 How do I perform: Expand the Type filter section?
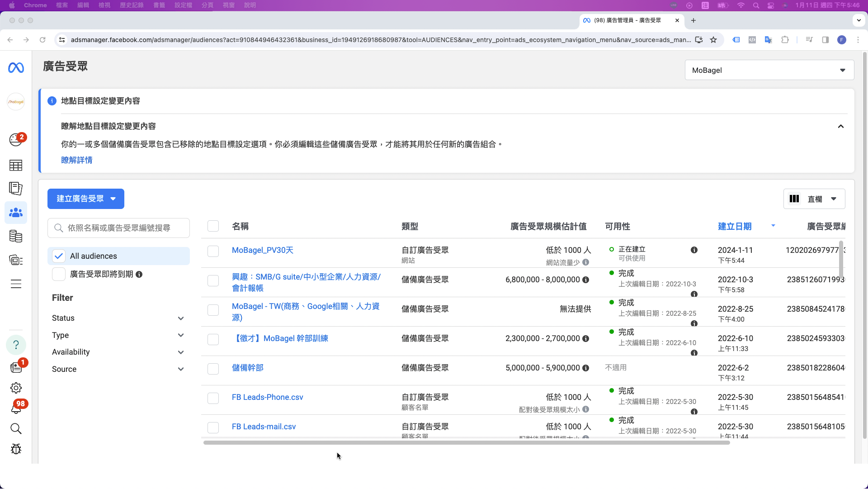pyautogui.click(x=118, y=335)
